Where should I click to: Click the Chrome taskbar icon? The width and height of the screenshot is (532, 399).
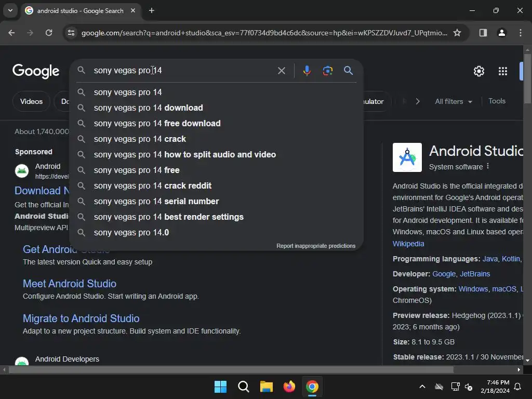[312, 387]
